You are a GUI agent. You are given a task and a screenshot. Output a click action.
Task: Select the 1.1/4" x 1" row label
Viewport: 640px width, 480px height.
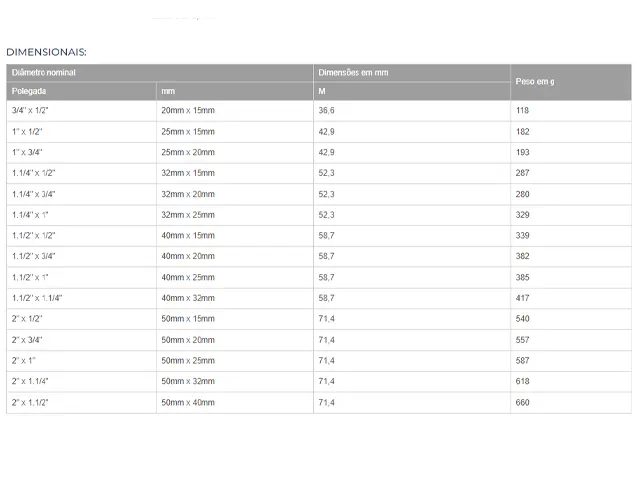tap(30, 215)
